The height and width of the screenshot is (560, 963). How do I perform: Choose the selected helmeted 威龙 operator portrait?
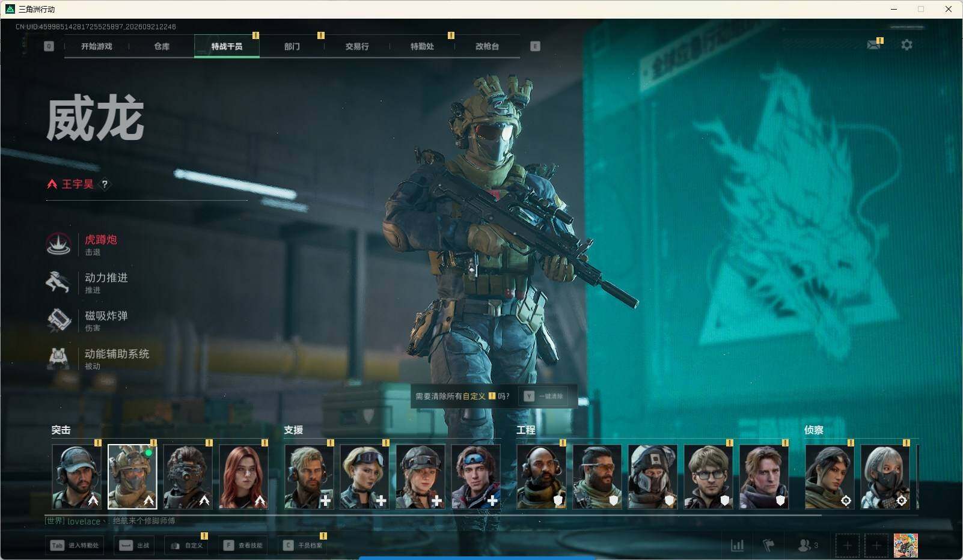[132, 476]
